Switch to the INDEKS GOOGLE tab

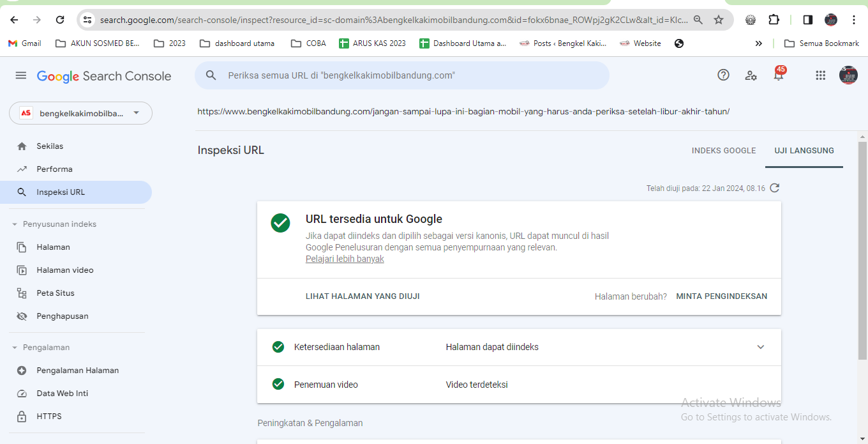(x=724, y=151)
